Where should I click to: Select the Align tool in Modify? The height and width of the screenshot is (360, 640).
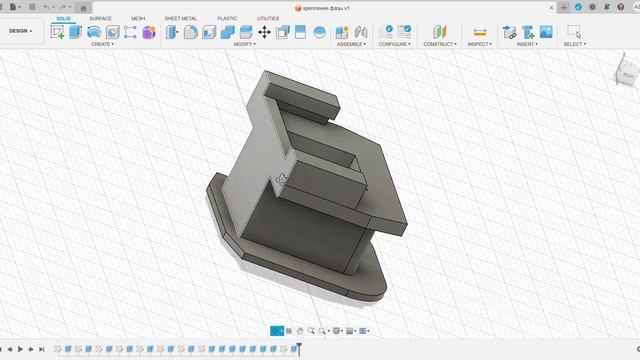[x=282, y=32]
